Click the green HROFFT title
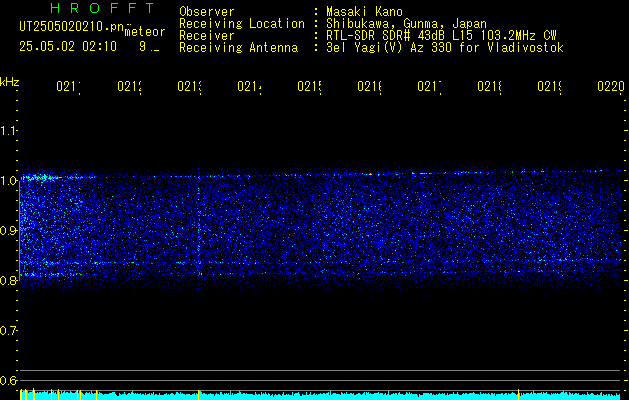 (x=102, y=8)
